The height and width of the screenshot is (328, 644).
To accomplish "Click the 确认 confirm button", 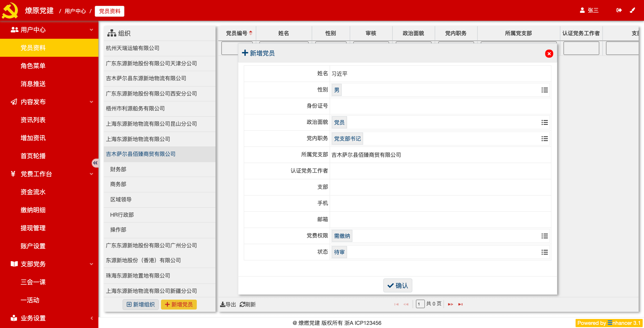I will pyautogui.click(x=398, y=285).
